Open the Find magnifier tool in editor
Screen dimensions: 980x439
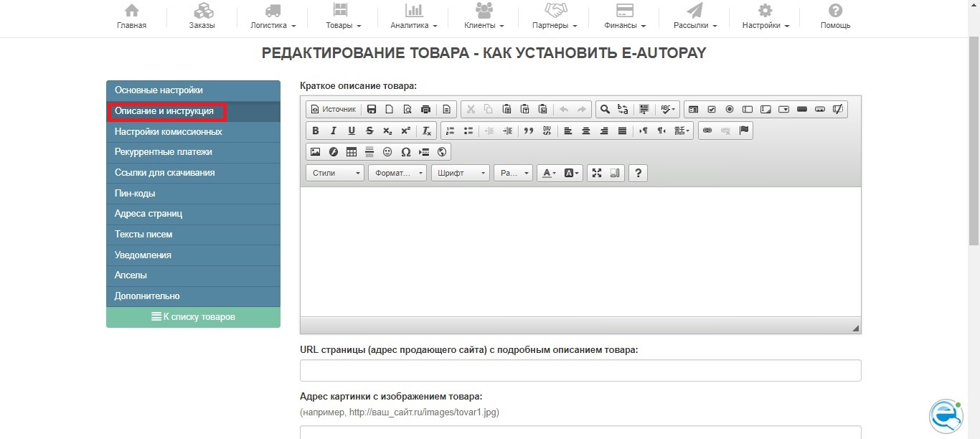click(605, 109)
